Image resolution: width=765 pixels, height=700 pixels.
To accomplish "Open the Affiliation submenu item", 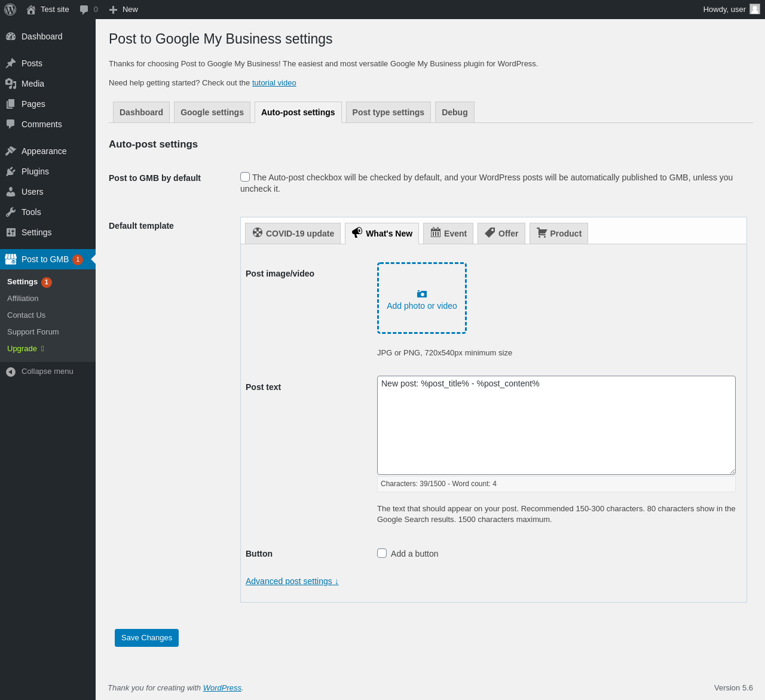I will pos(23,299).
